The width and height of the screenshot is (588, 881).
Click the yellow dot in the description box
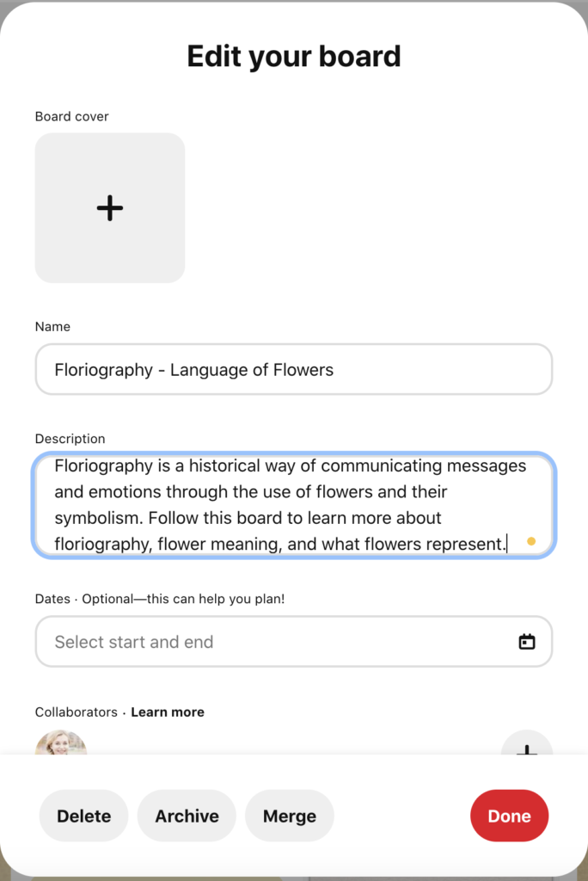tap(531, 541)
